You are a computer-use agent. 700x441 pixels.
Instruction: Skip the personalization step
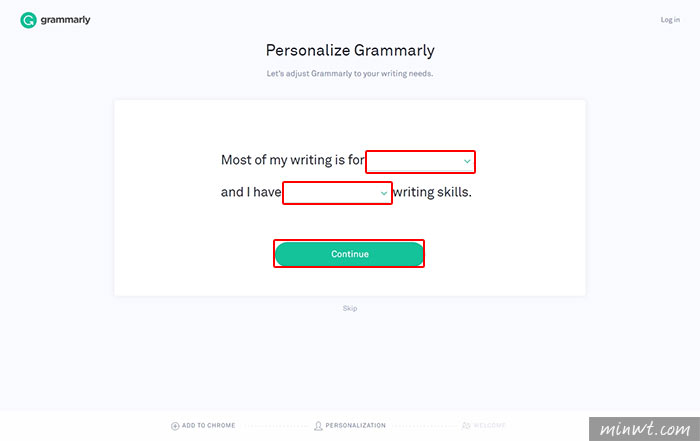(x=350, y=308)
